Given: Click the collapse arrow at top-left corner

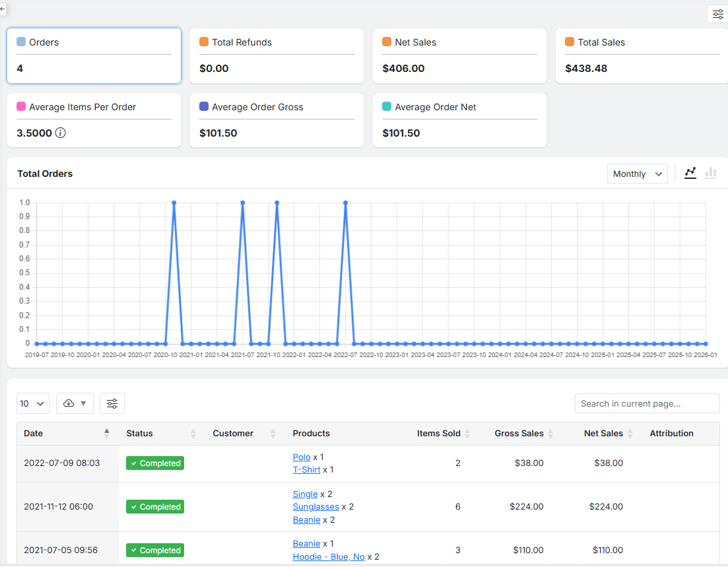Looking at the screenshot, I should coord(3,8).
